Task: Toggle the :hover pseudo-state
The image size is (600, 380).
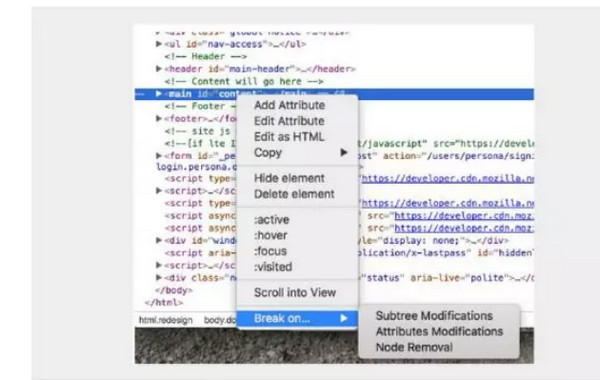Action: [x=270, y=235]
